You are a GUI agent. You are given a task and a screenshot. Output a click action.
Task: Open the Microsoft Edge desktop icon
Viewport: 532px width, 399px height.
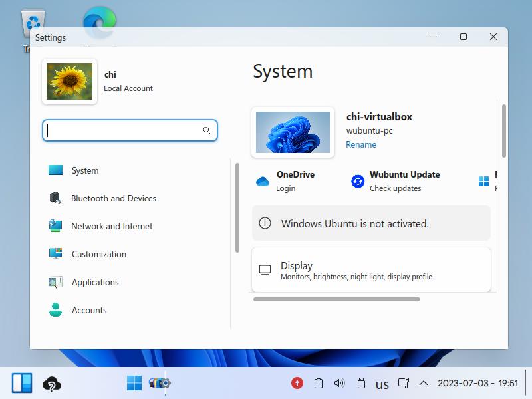click(100, 23)
